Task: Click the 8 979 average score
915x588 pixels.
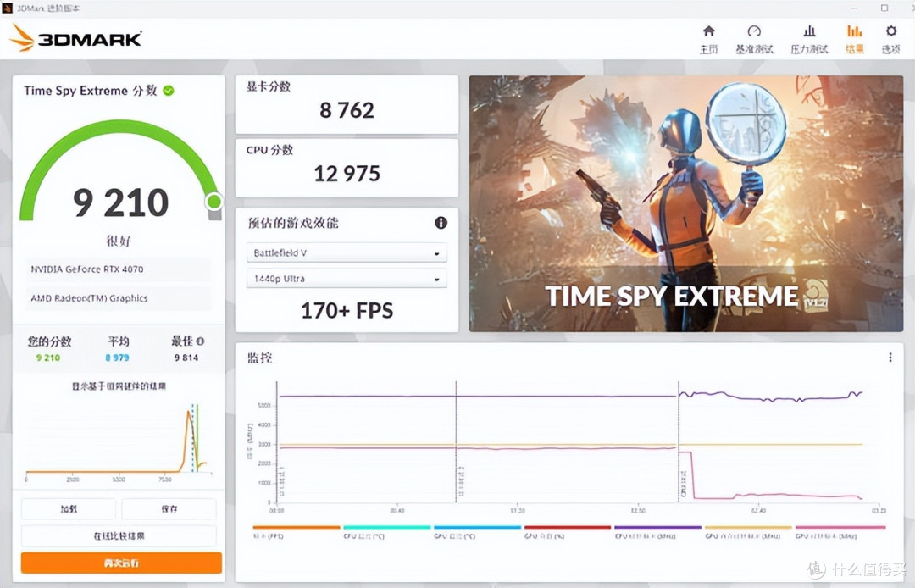Action: click(117, 358)
